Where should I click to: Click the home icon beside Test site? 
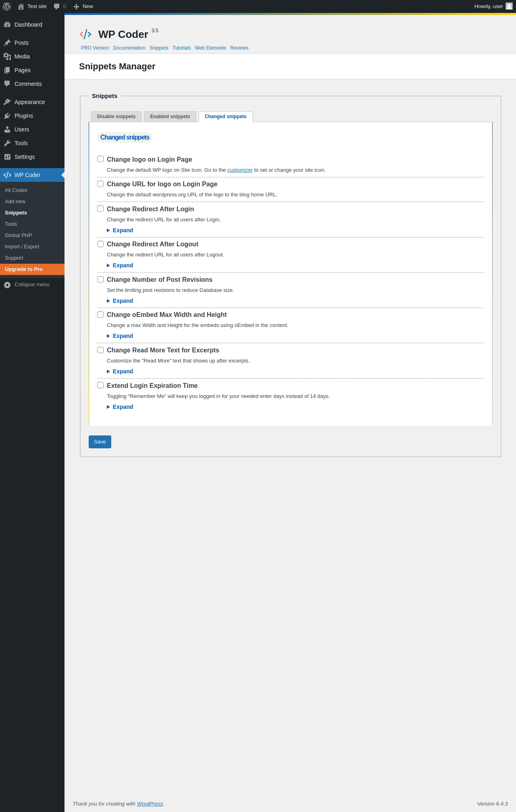[21, 6]
